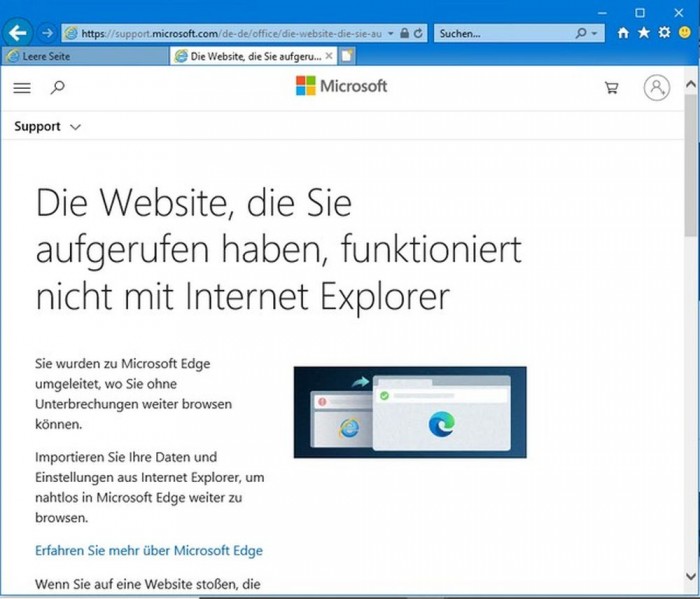Open the shopping cart icon
Viewport: 700px width, 599px height.
tap(611, 87)
